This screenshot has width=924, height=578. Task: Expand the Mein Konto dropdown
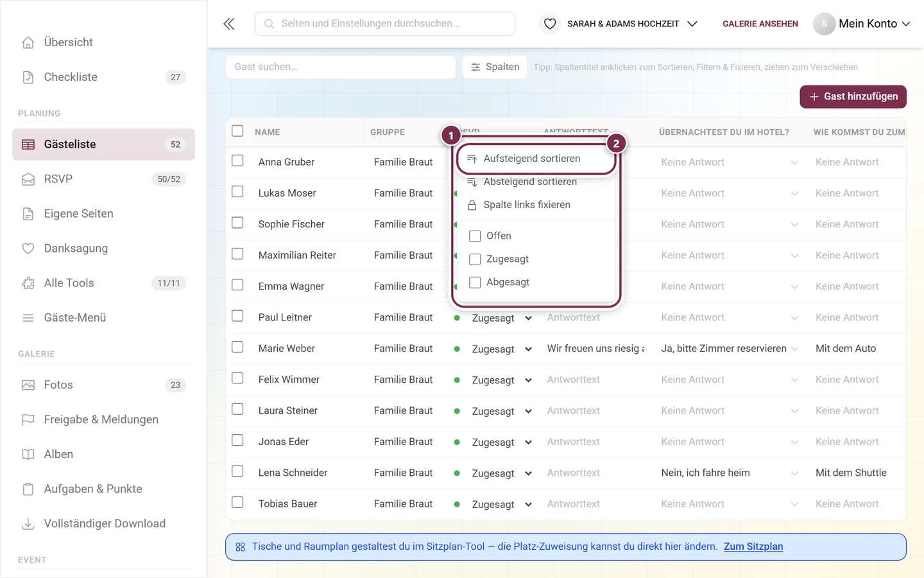(x=875, y=24)
